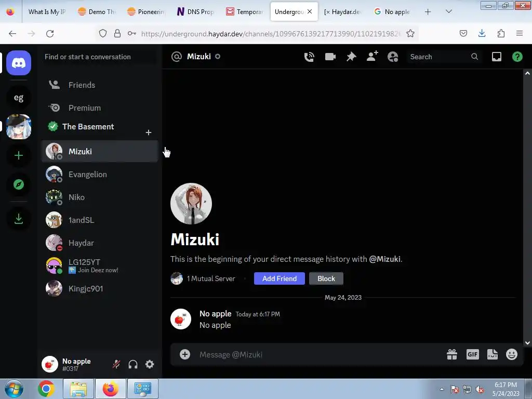The image size is (532, 399).
Task: Open a new browser tab
Action: pos(428,12)
